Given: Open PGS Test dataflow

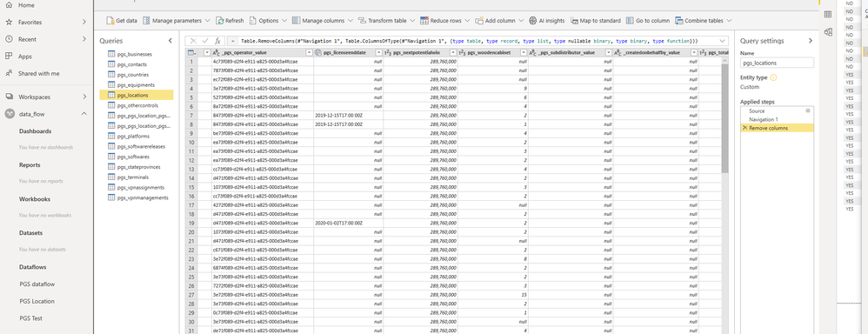Looking at the screenshot, I should coord(31,318).
